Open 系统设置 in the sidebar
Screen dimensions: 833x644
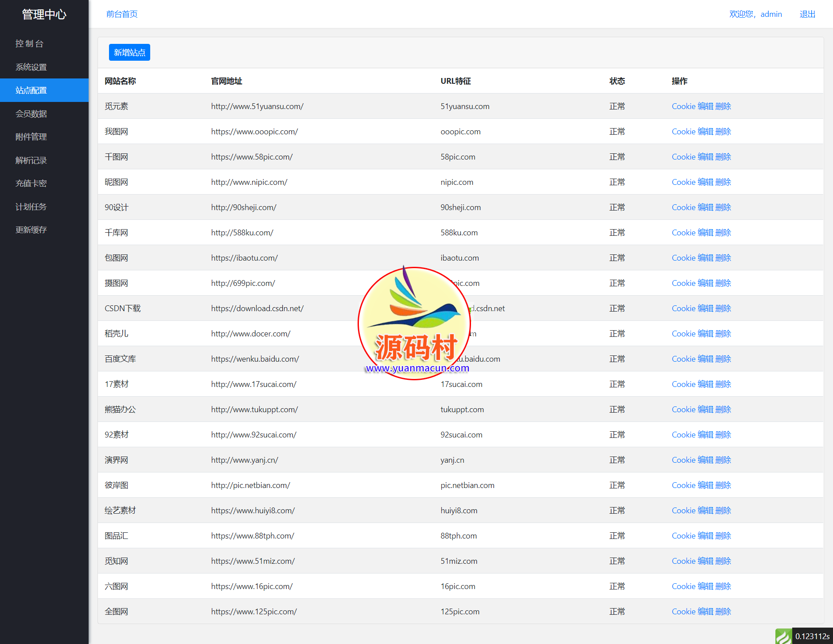pos(31,67)
